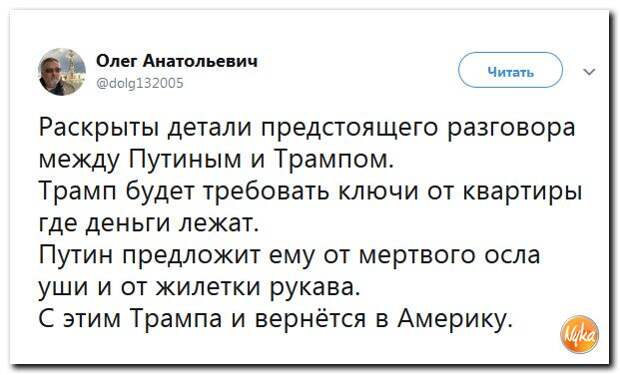Select the line "где деньги лежат."

point(149,223)
